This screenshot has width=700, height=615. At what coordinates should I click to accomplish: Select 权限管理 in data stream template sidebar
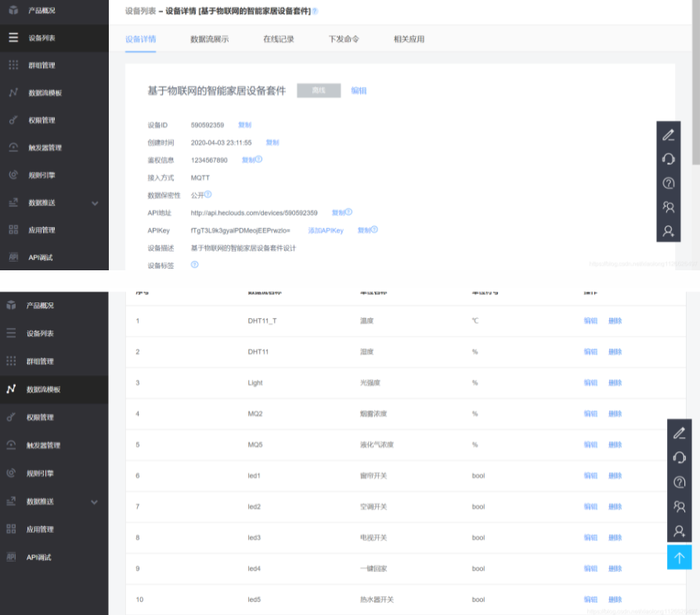(x=54, y=417)
